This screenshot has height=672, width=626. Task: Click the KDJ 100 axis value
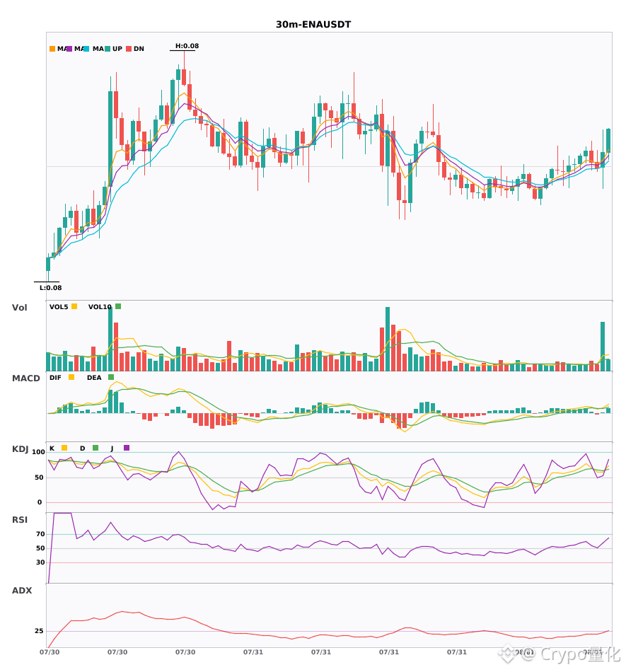click(x=38, y=452)
